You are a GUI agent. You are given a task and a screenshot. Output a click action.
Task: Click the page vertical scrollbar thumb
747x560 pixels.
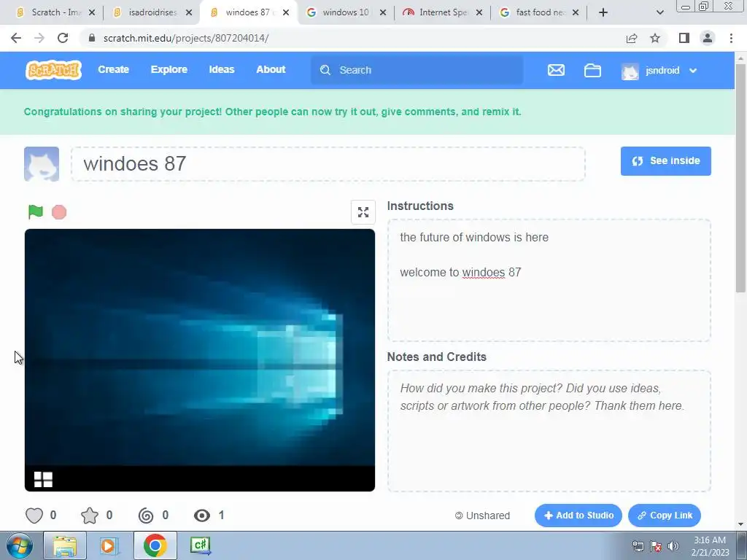(x=741, y=179)
